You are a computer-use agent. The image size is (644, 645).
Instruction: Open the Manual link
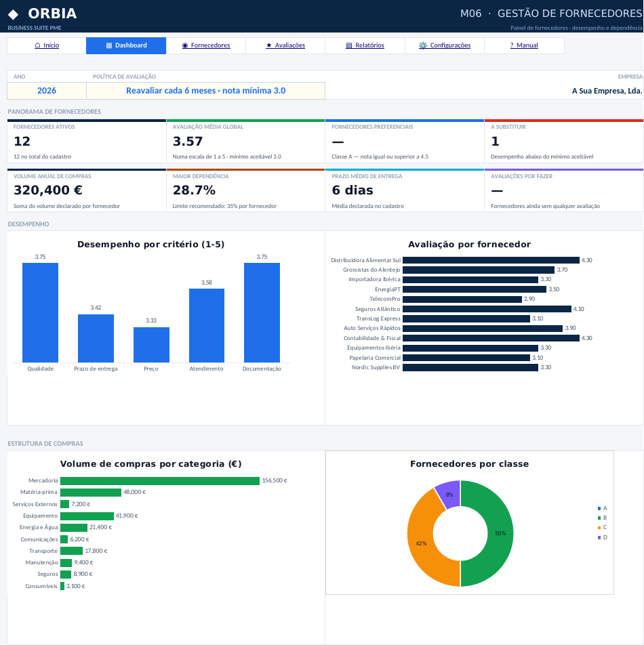click(x=524, y=45)
